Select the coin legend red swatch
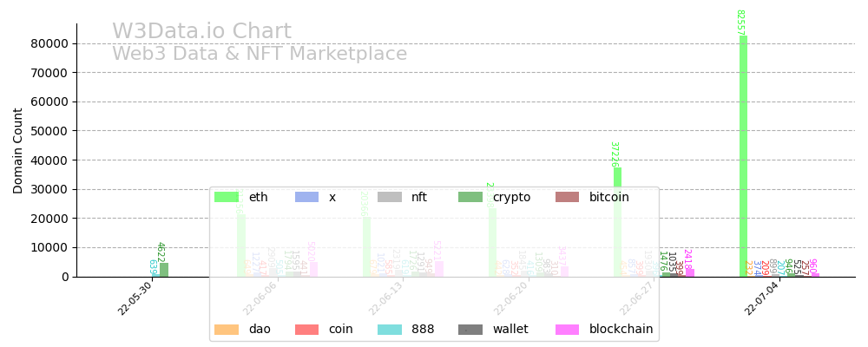This screenshot has height=347, width=868. click(307, 330)
